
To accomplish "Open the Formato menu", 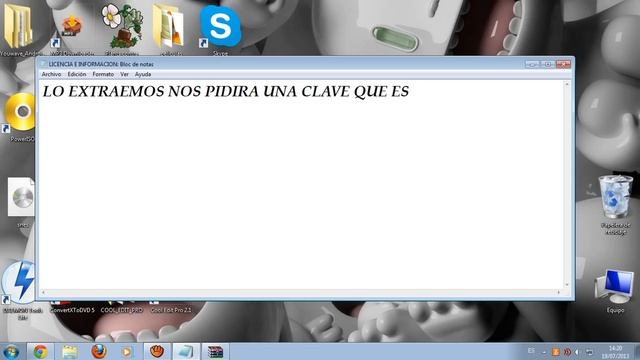I will (x=103, y=74).
